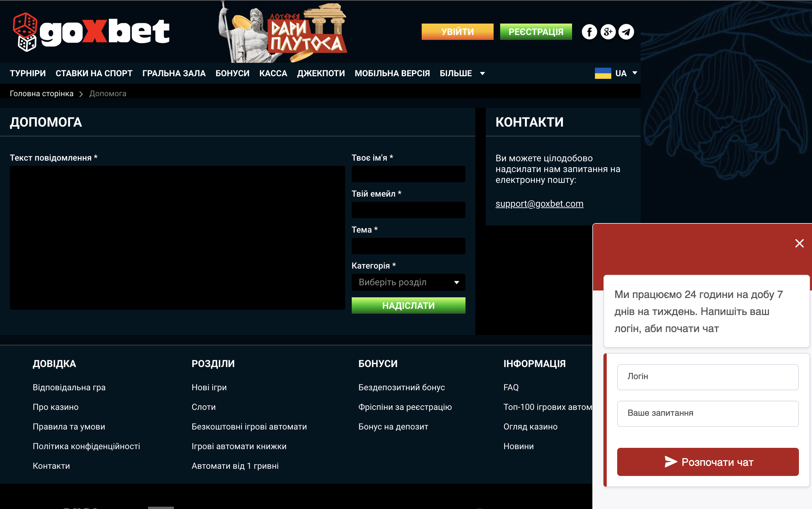Open Про казино footer link
This screenshot has width=812, height=509.
click(x=56, y=407)
